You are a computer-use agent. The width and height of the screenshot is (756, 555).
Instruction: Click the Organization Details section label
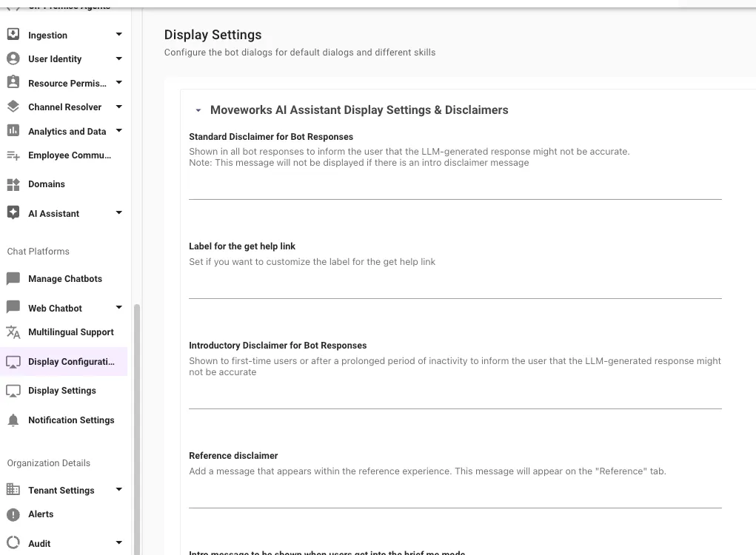(49, 463)
